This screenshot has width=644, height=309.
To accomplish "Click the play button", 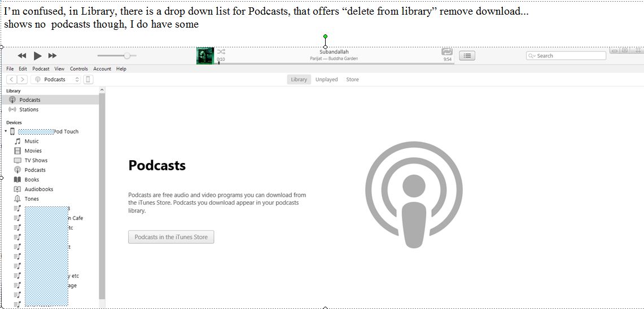I will (x=37, y=56).
